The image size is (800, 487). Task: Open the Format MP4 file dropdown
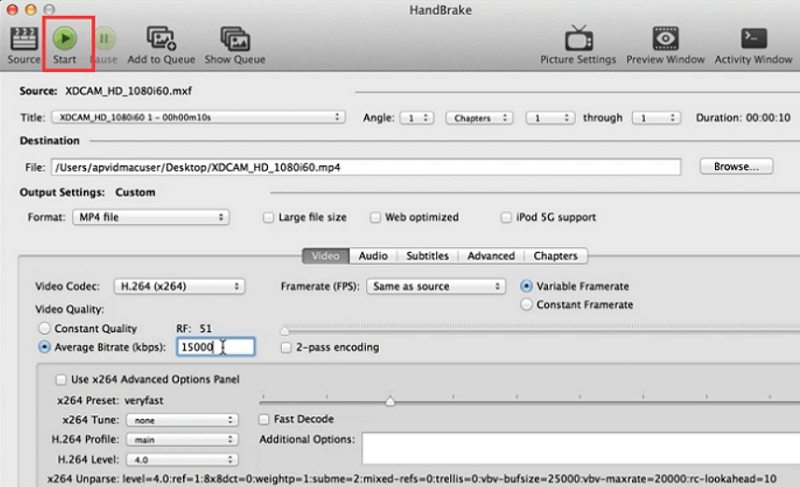(151, 217)
